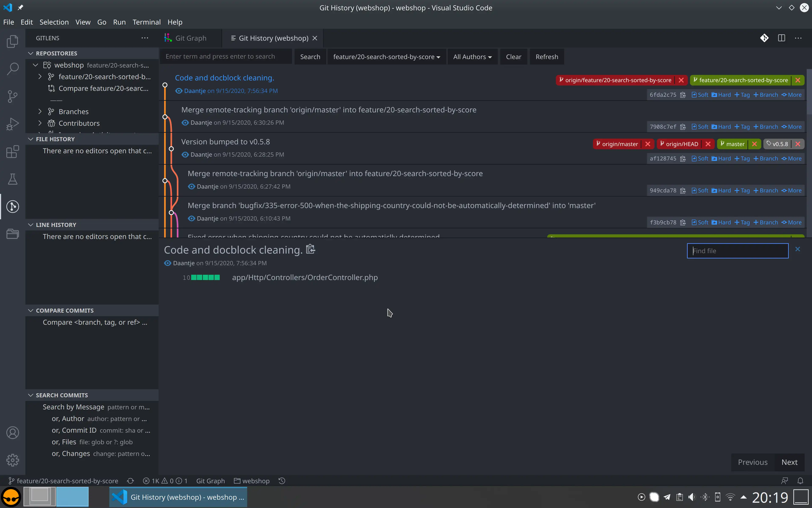
Task: Collapse the SEARCH COMMITS section
Action: 30,395
